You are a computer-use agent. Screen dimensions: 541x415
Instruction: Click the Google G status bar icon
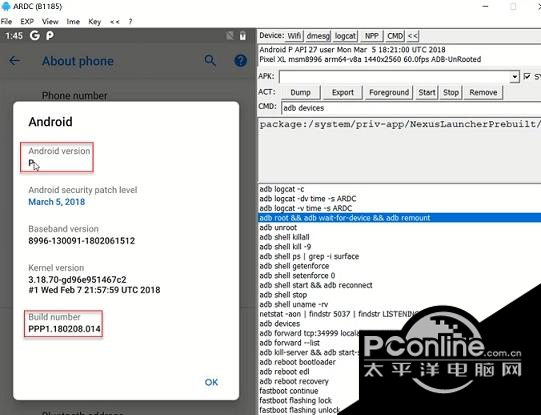click(35, 36)
